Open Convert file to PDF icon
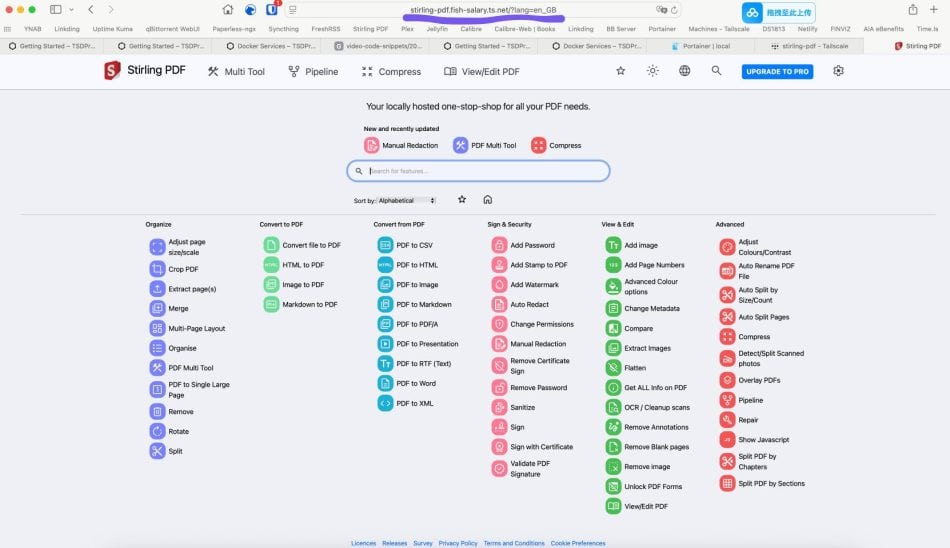 pos(271,245)
